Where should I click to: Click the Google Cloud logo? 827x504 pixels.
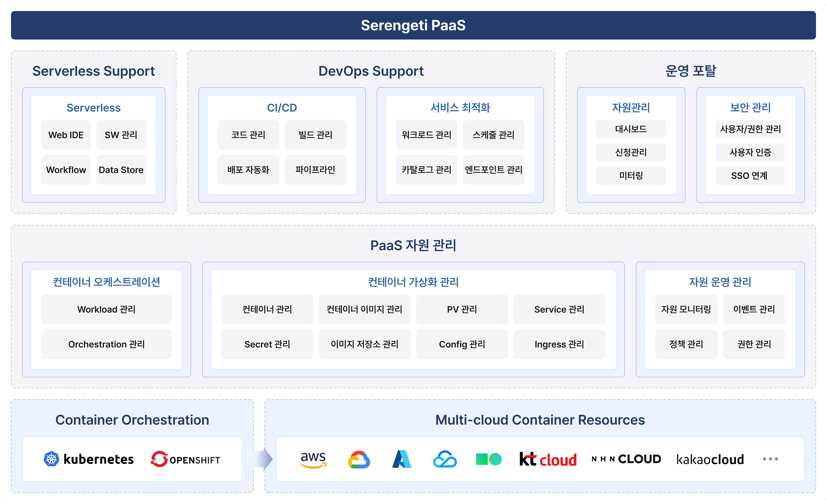coord(359,460)
